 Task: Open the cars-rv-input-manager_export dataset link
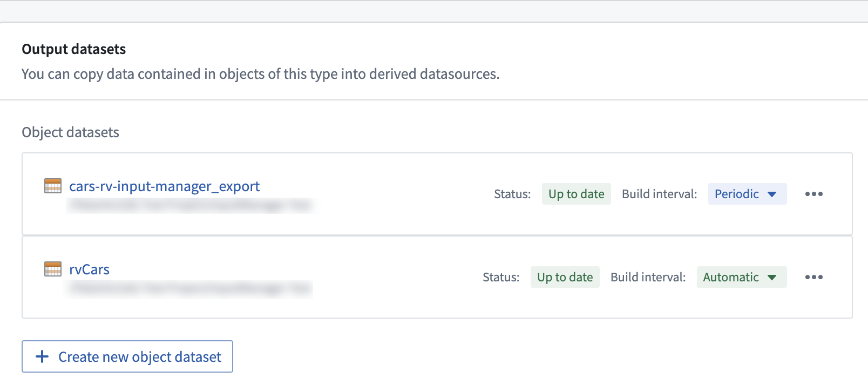(x=164, y=186)
